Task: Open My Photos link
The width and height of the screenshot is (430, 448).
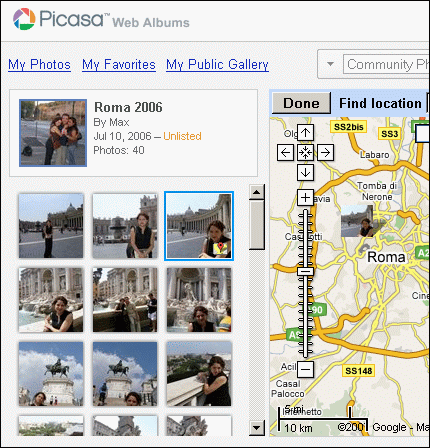Action: [x=39, y=64]
